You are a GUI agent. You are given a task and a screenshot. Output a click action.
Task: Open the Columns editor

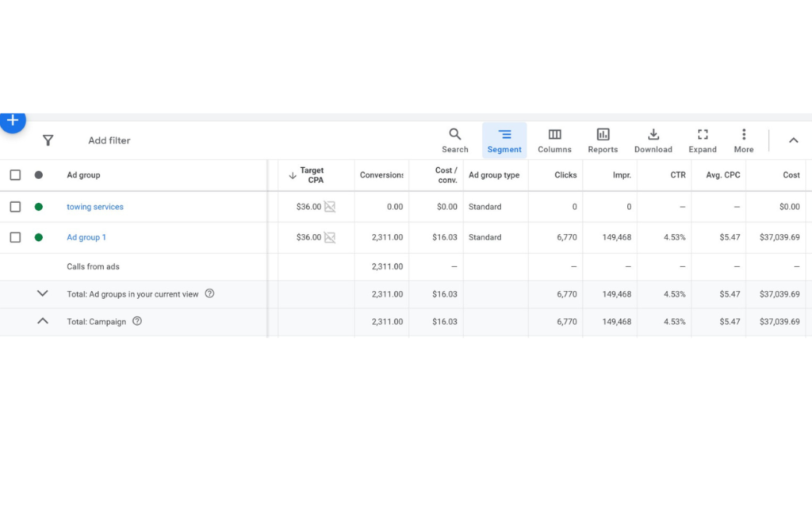pos(554,140)
